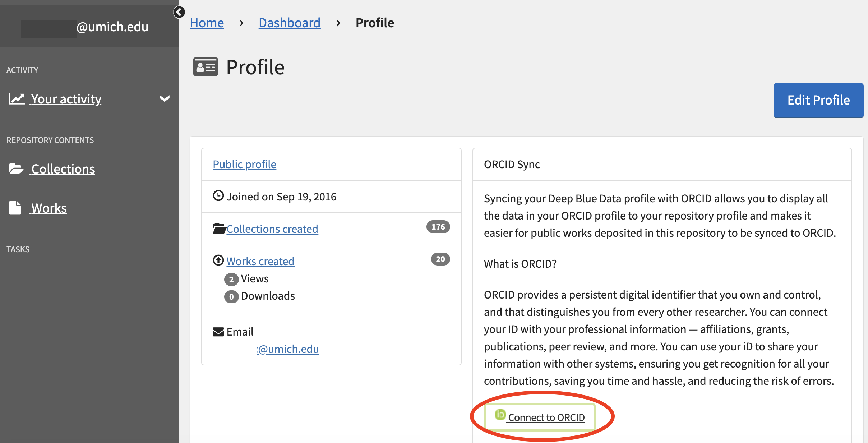
Task: Open Works in the sidebar
Action: click(x=49, y=208)
